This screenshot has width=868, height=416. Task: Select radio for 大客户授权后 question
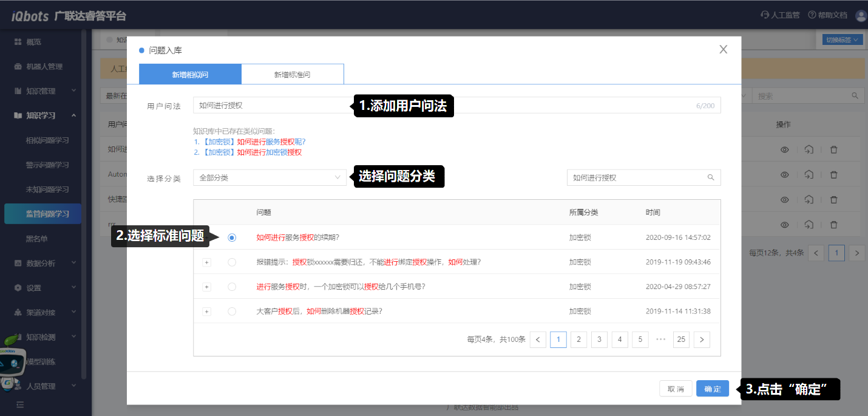(x=232, y=312)
